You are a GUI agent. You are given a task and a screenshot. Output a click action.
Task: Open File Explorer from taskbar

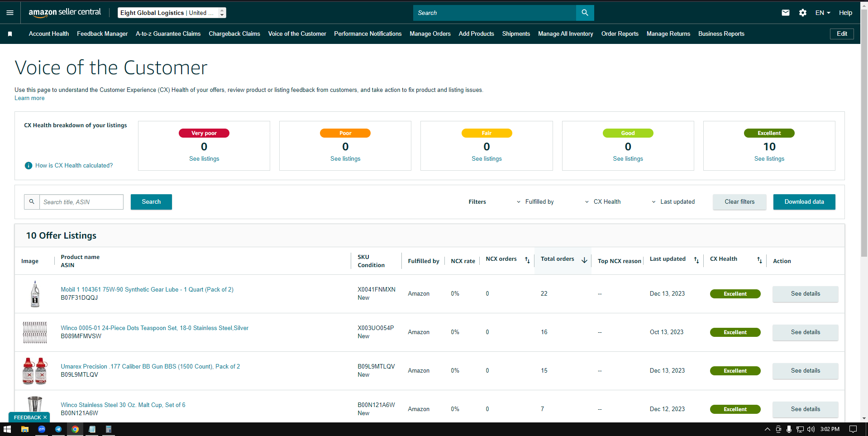(x=25, y=429)
